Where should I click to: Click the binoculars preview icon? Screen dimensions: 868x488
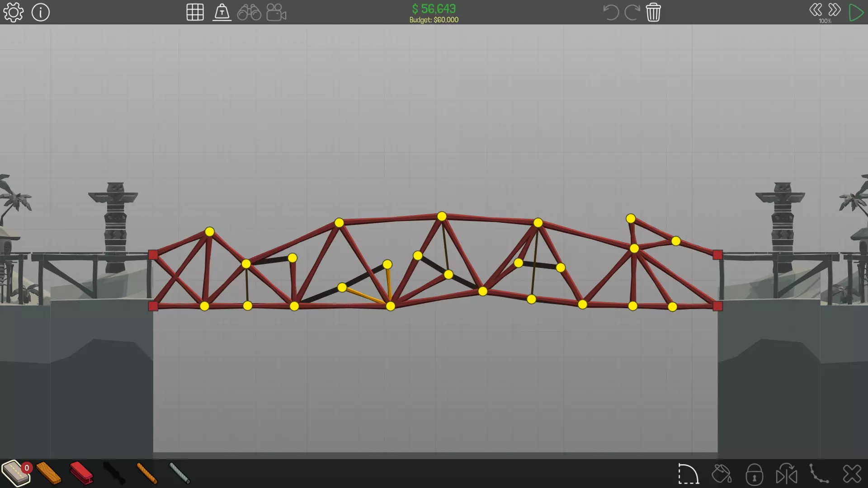point(249,12)
